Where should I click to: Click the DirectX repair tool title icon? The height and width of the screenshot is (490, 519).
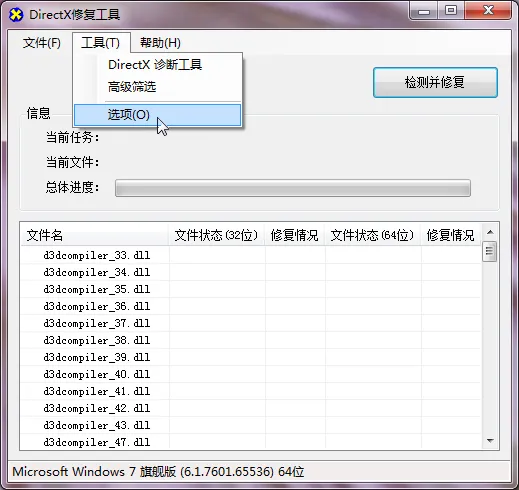click(16, 15)
